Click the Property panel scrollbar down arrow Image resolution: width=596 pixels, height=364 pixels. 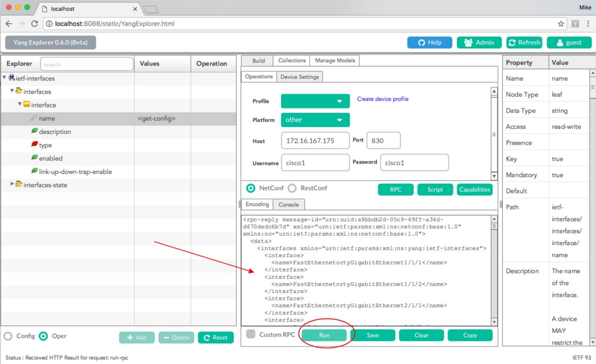pos(592,342)
